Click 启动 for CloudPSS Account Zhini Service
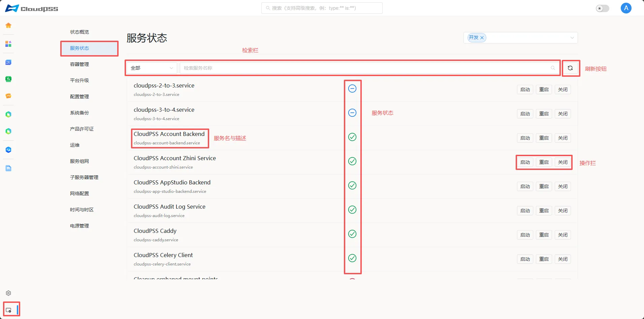This screenshot has height=319, width=644. point(525,162)
